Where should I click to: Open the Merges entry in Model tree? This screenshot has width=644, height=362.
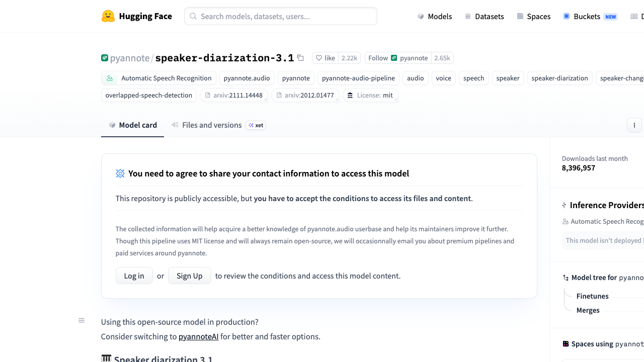[588, 310]
